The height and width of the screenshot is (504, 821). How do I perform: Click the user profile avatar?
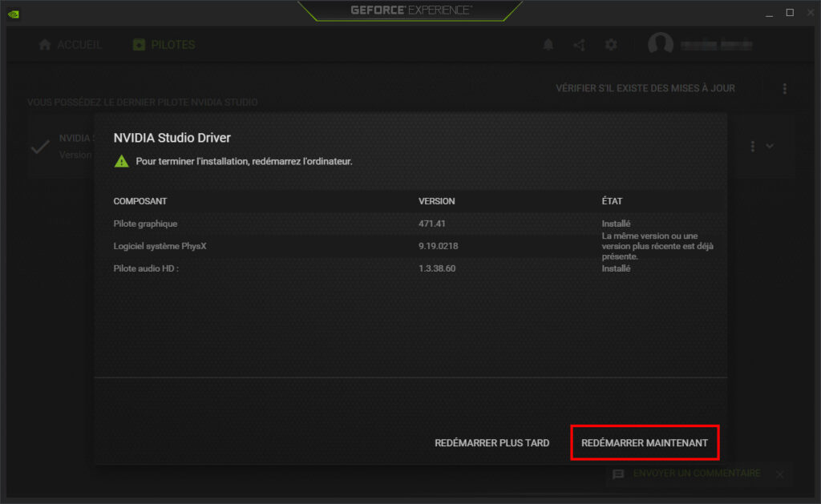661,43
